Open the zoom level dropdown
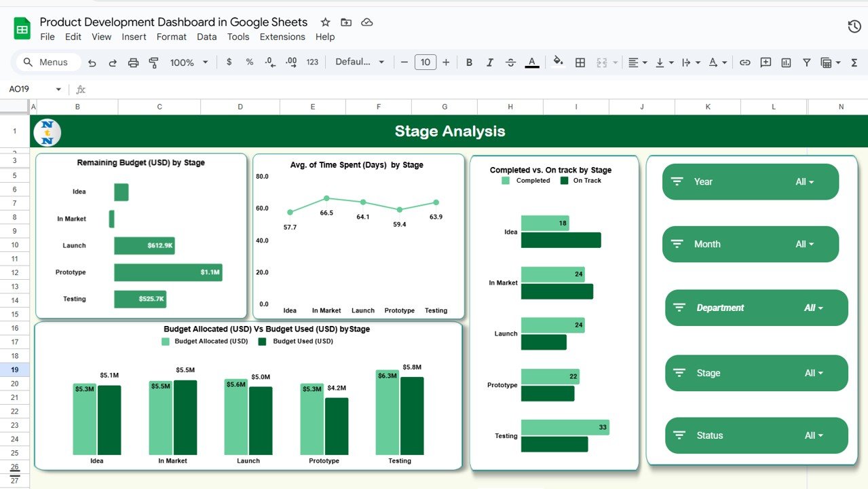 [x=188, y=62]
